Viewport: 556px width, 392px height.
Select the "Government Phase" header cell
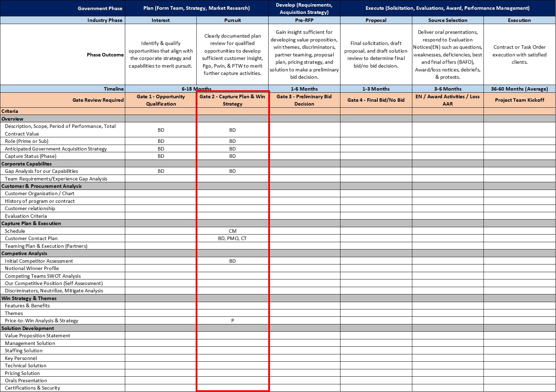tap(62, 8)
